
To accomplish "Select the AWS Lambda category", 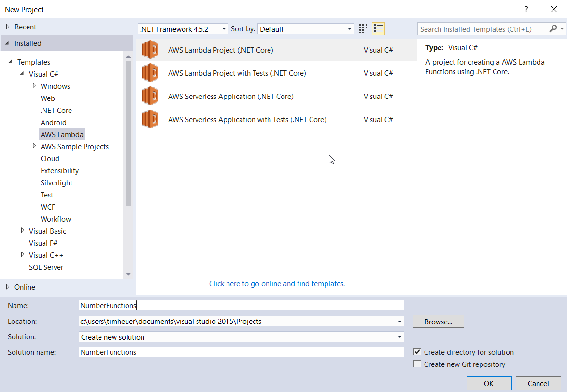I will tap(62, 134).
